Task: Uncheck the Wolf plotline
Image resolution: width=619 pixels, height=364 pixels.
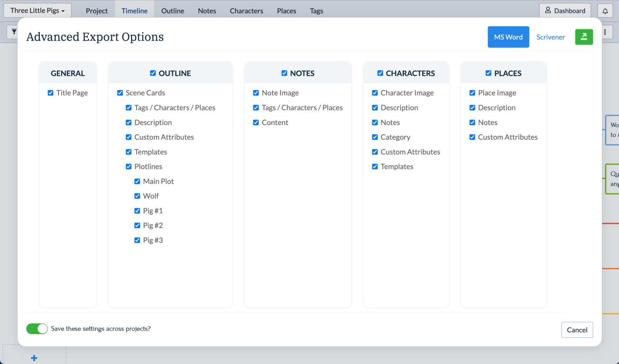Action: 137,196
